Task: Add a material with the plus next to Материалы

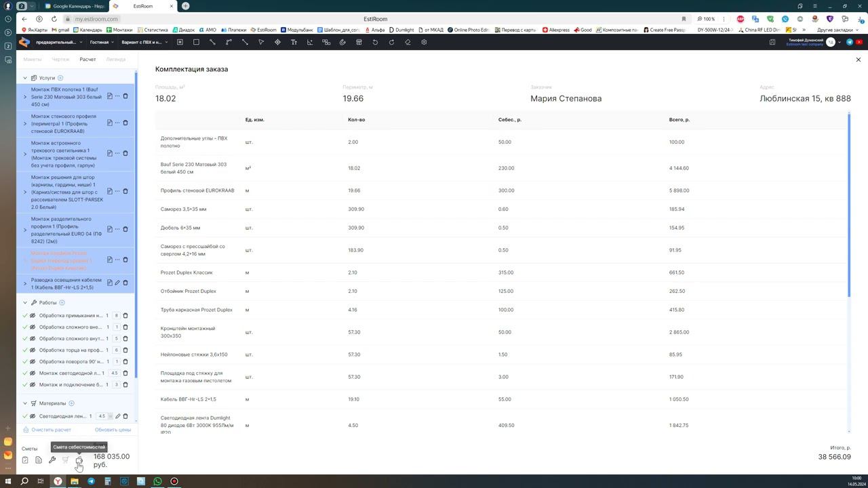Action: (x=71, y=403)
